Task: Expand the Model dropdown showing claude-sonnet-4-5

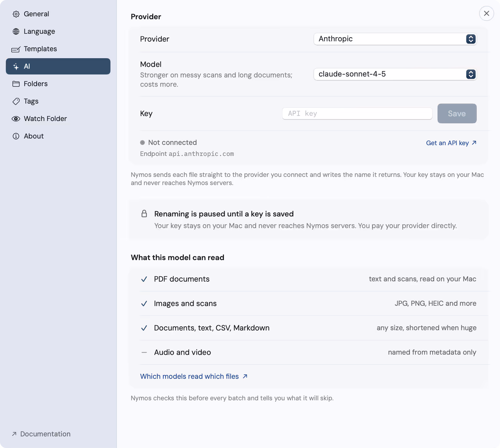Action: pyautogui.click(x=395, y=74)
